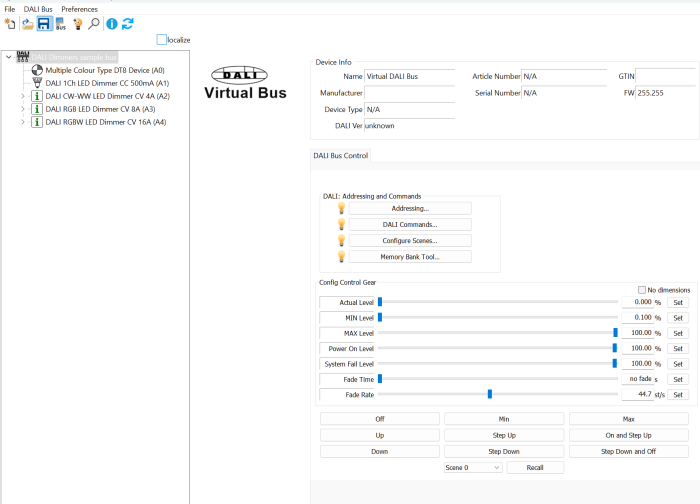Image resolution: width=700 pixels, height=504 pixels.
Task: Click Set for MIN Level
Action: click(x=678, y=318)
